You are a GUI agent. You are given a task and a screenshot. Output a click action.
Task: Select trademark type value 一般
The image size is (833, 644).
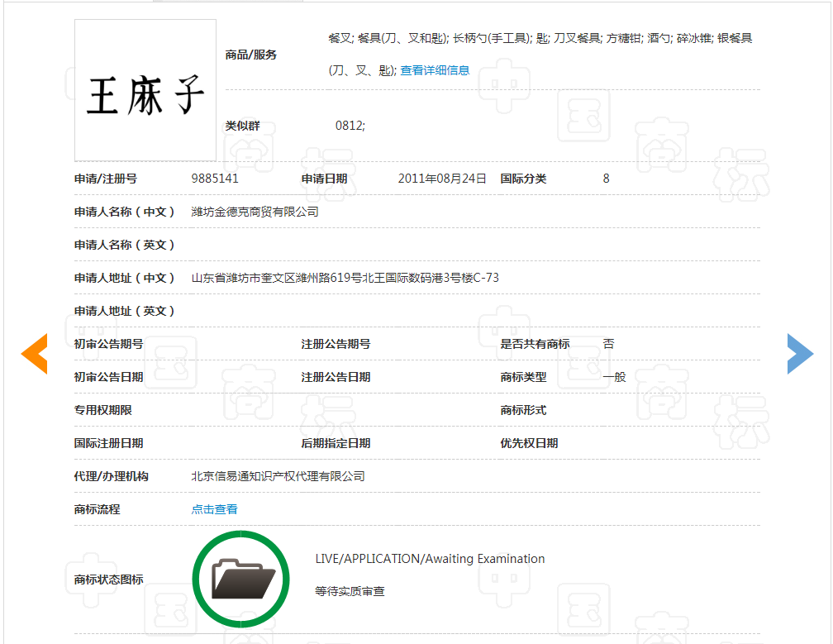coord(614,377)
